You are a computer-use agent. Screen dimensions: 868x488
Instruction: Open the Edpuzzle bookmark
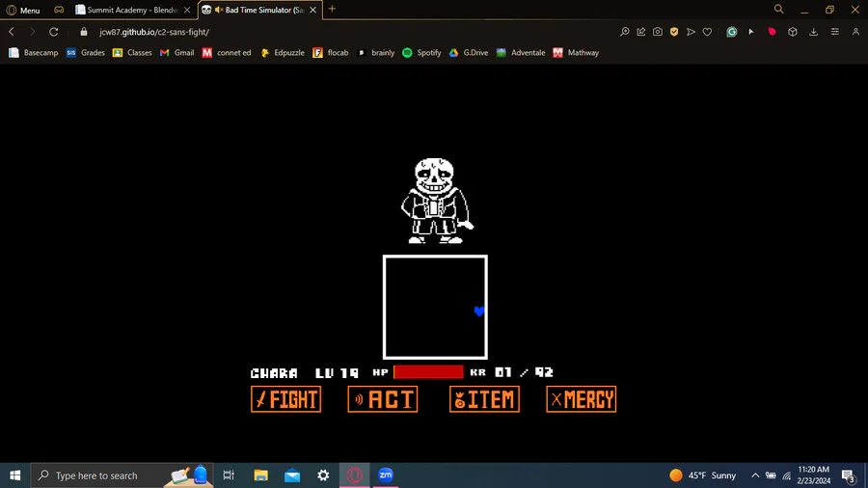pos(283,53)
